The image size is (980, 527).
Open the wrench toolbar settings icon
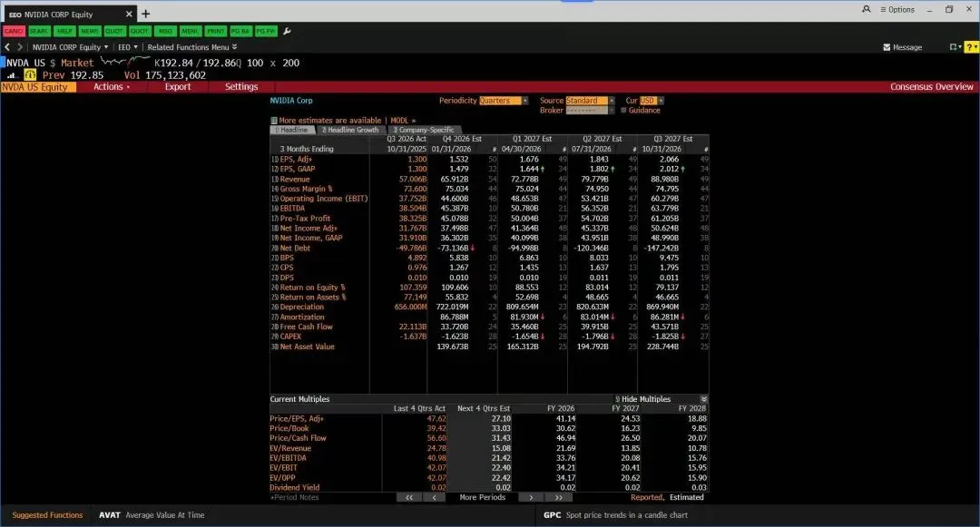[287, 31]
